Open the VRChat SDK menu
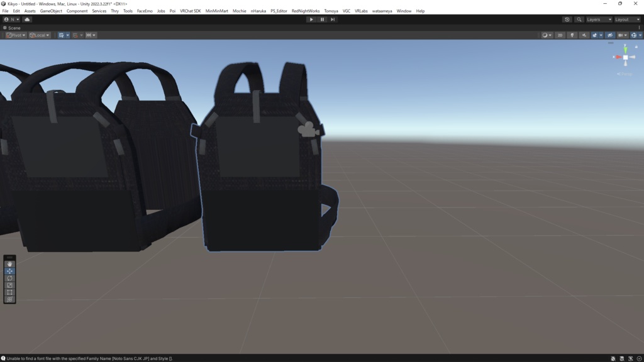644x362 pixels. 191,11
